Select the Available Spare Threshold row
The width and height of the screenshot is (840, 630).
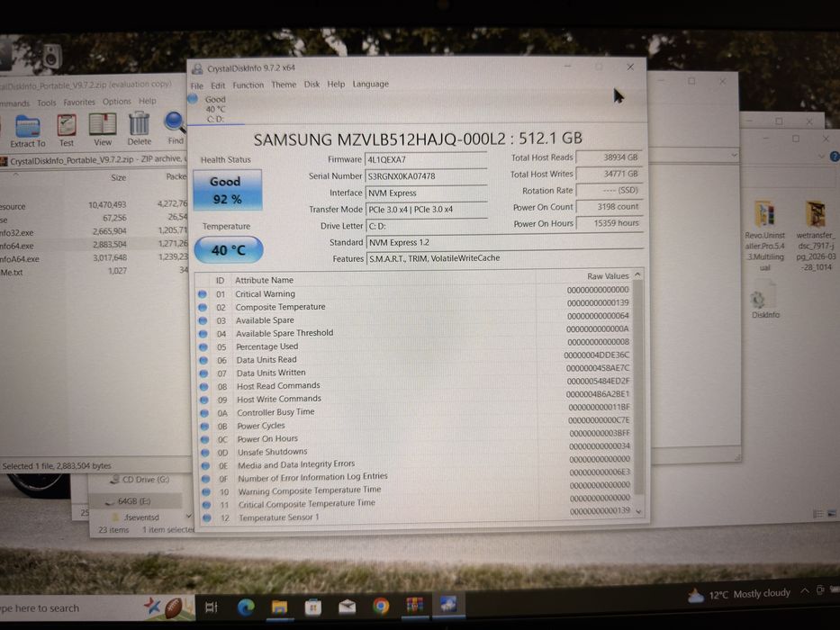click(415, 332)
